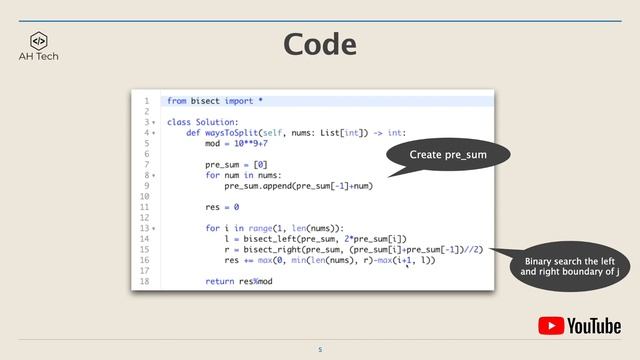Collapse fold arrow on line 4
This screenshot has width=640, height=360.
(154, 133)
